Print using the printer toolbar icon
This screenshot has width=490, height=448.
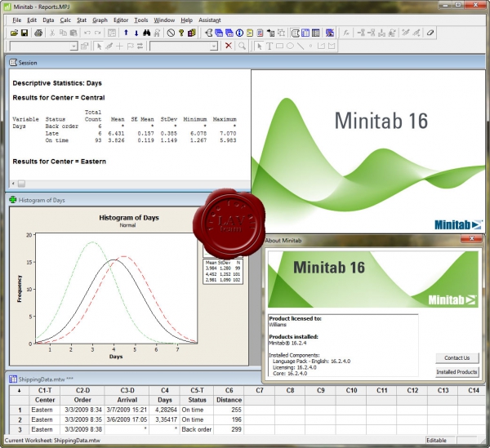coord(38,33)
